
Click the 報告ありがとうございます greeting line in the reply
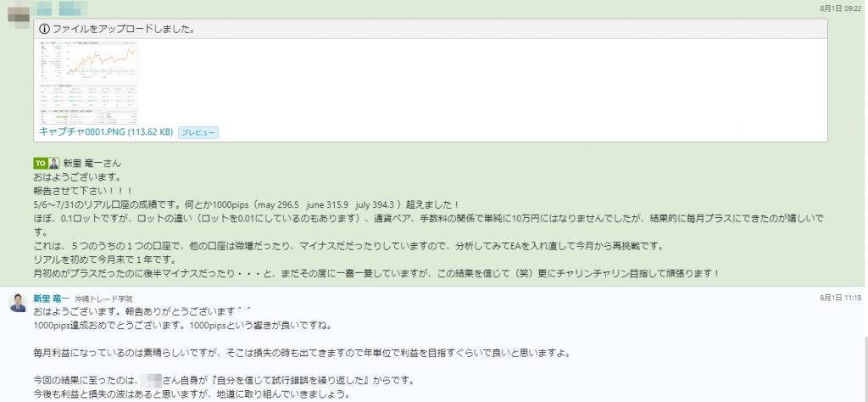(142, 311)
